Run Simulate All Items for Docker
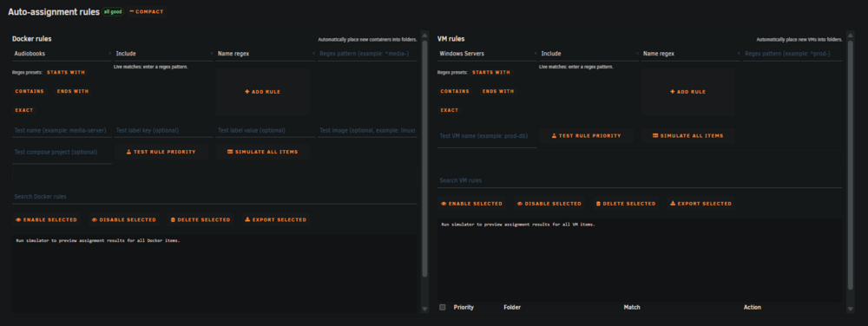868x326 pixels. (x=262, y=152)
